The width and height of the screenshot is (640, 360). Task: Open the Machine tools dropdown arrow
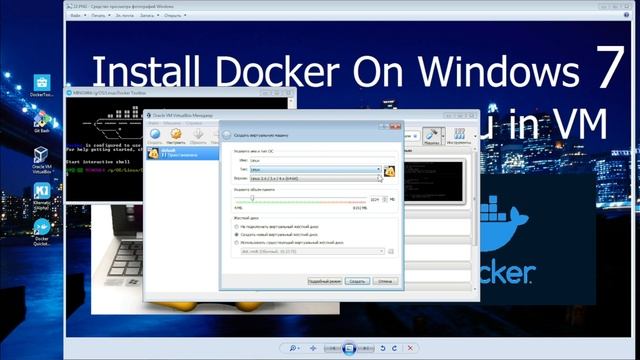(443, 136)
